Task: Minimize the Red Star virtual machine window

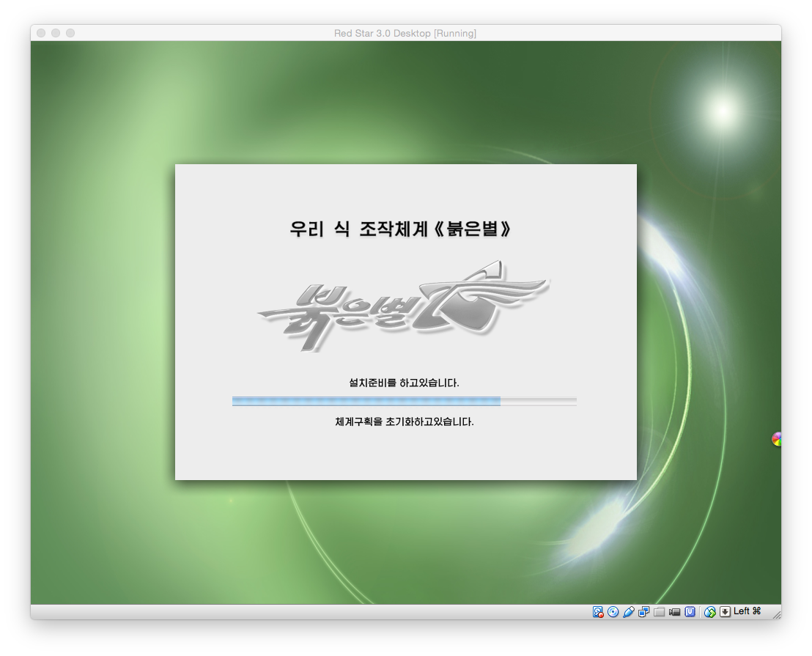Action: pyautogui.click(x=56, y=33)
